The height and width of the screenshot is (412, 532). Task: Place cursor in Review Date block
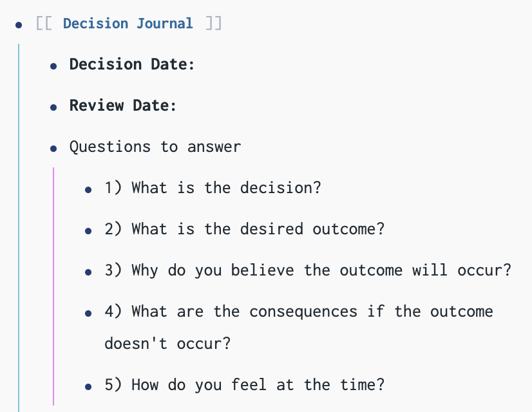tap(123, 106)
